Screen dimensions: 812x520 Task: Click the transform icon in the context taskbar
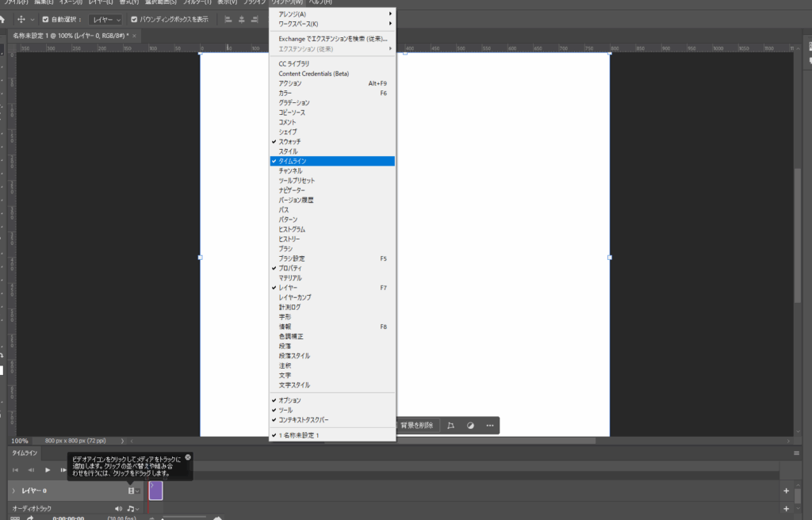click(x=450, y=426)
